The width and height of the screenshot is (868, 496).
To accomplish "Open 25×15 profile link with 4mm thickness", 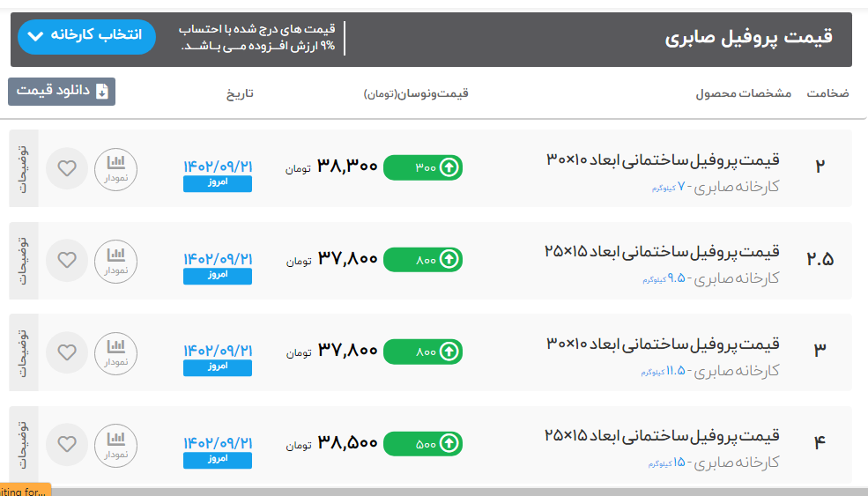I will 663,435.
